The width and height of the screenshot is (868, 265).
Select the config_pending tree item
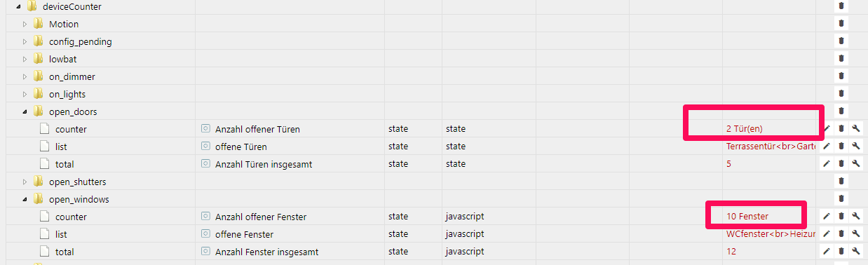click(80, 41)
